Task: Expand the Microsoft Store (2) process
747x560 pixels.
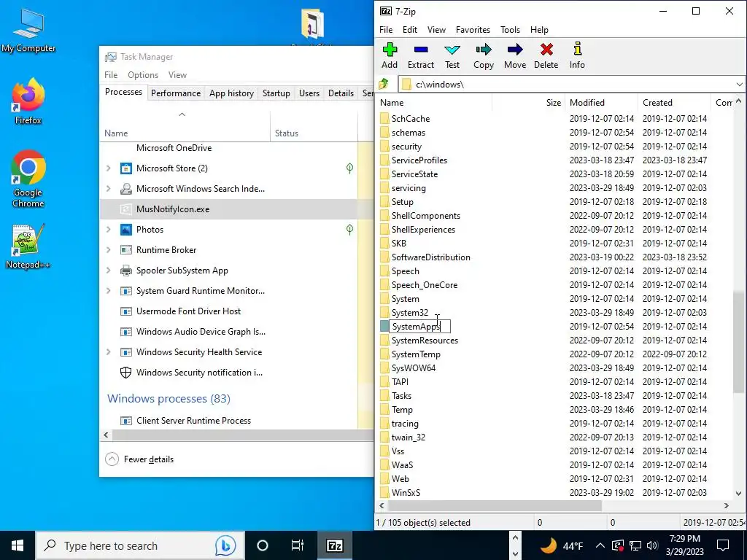Action: [109, 168]
